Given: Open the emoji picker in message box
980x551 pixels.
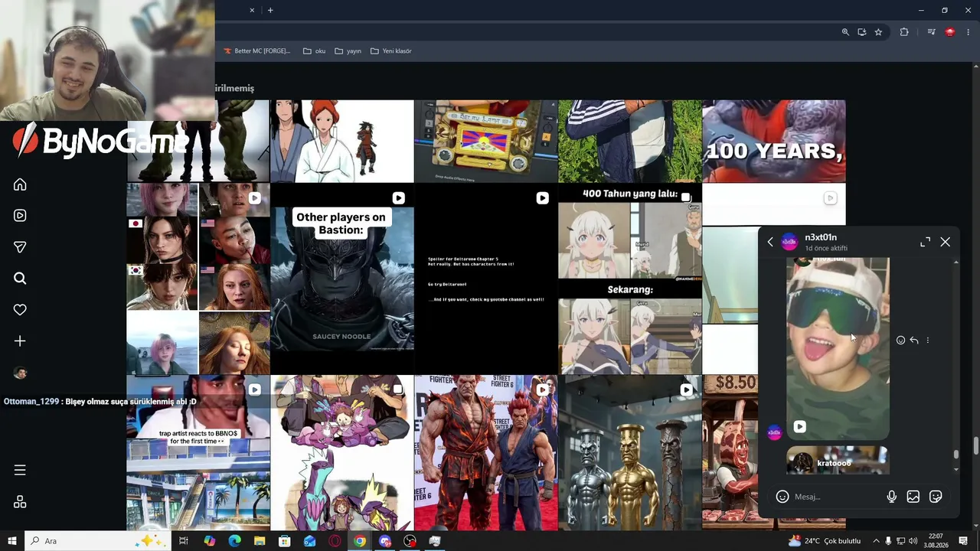Looking at the screenshot, I should (x=782, y=497).
